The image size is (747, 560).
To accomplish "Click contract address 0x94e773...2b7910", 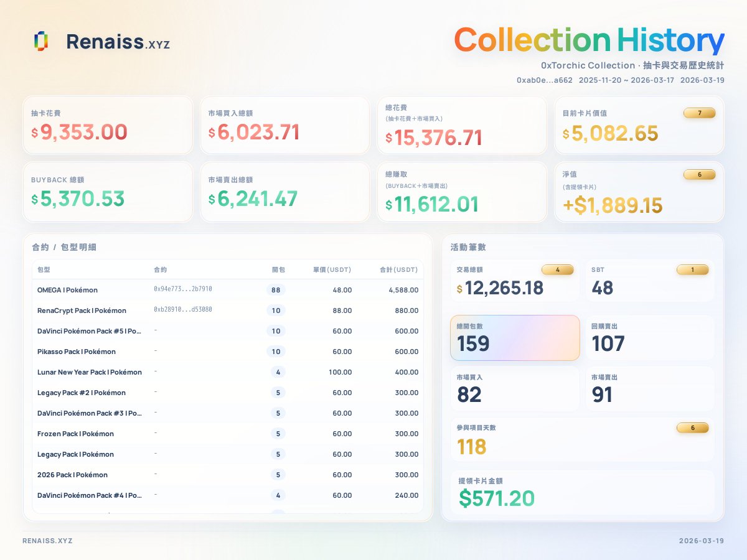I will pyautogui.click(x=183, y=289).
